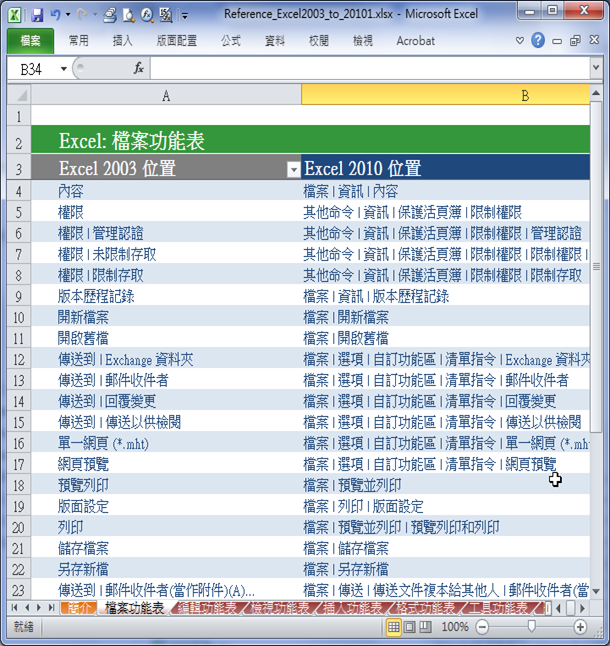Restore down the workbook window

pyautogui.click(x=575, y=40)
